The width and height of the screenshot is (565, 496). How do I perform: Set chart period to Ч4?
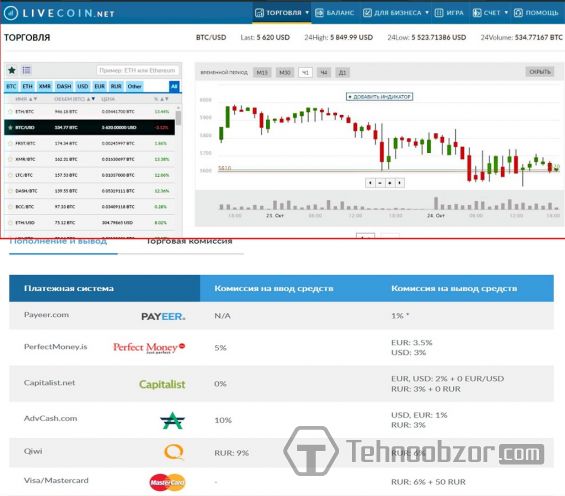pos(324,72)
